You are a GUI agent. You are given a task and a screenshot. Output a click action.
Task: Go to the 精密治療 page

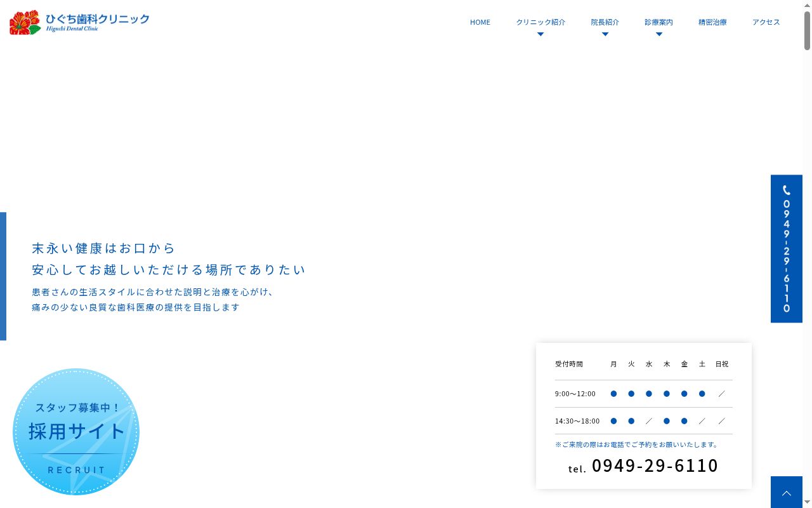[712, 22]
